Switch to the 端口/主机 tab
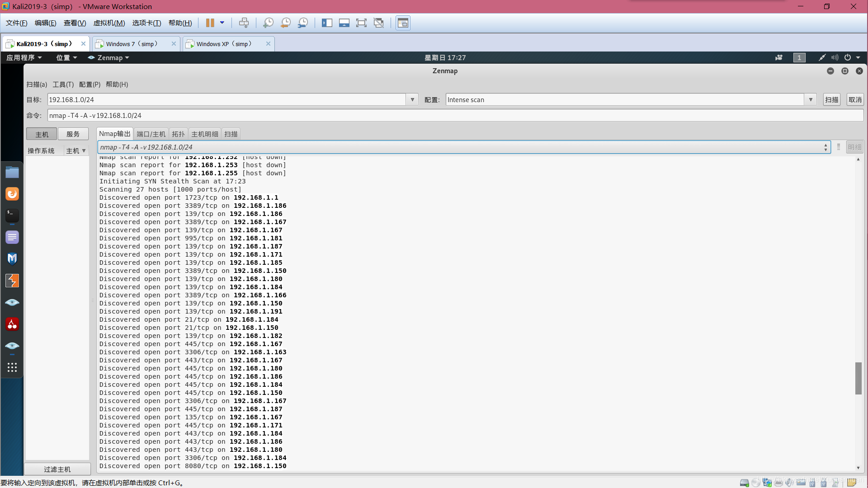The image size is (868, 488). tap(151, 134)
